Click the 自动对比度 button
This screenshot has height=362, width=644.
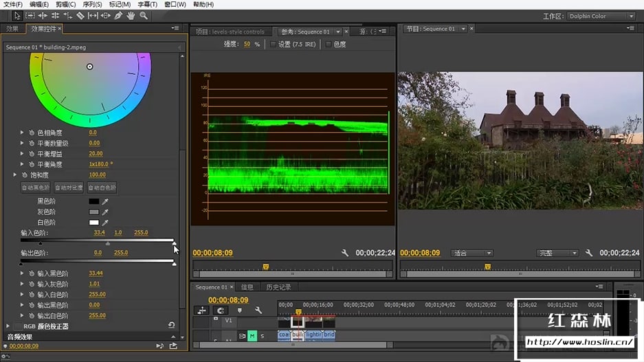pos(69,188)
